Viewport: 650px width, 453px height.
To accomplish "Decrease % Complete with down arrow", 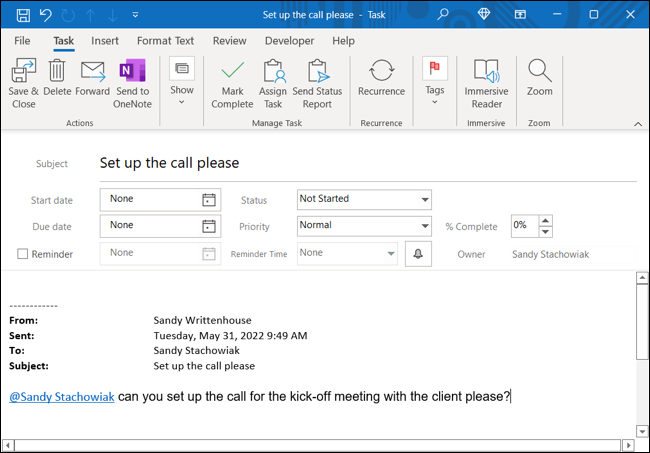I will (546, 232).
